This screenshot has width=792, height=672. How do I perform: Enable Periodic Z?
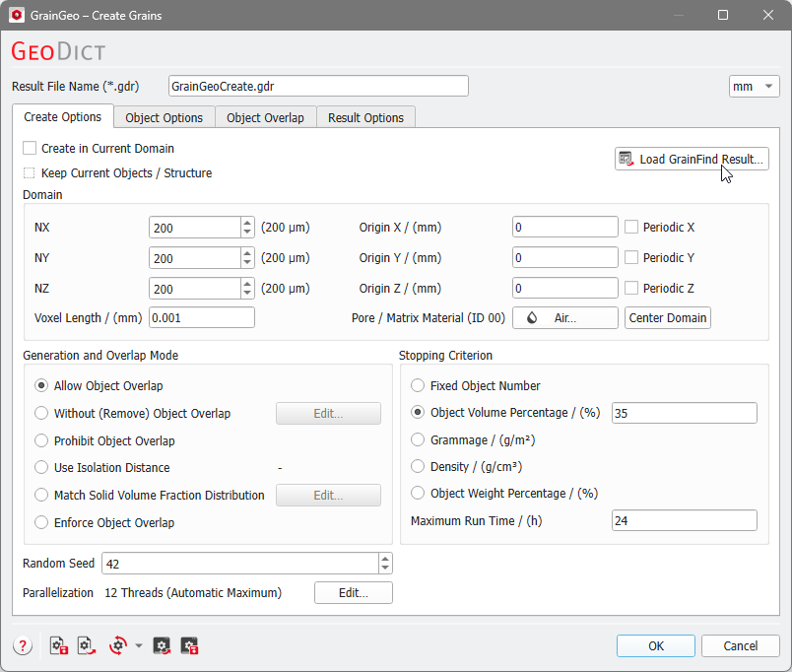pos(631,288)
